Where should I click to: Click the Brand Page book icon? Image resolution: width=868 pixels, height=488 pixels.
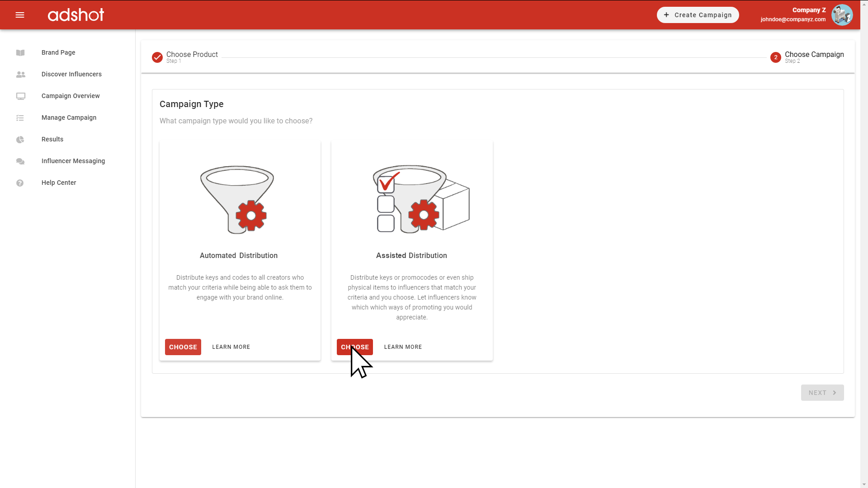click(20, 53)
